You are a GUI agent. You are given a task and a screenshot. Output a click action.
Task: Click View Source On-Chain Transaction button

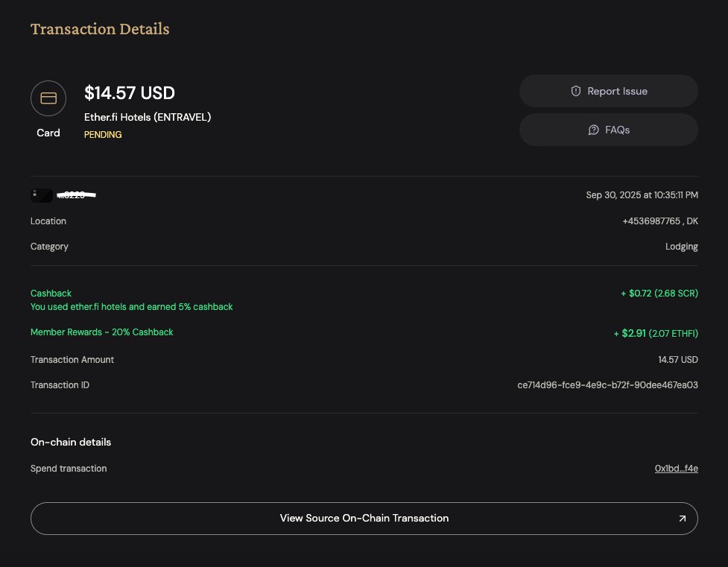(364, 519)
